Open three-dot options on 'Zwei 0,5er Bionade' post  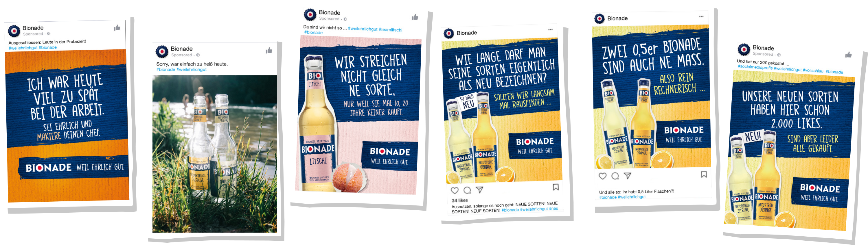(701, 16)
